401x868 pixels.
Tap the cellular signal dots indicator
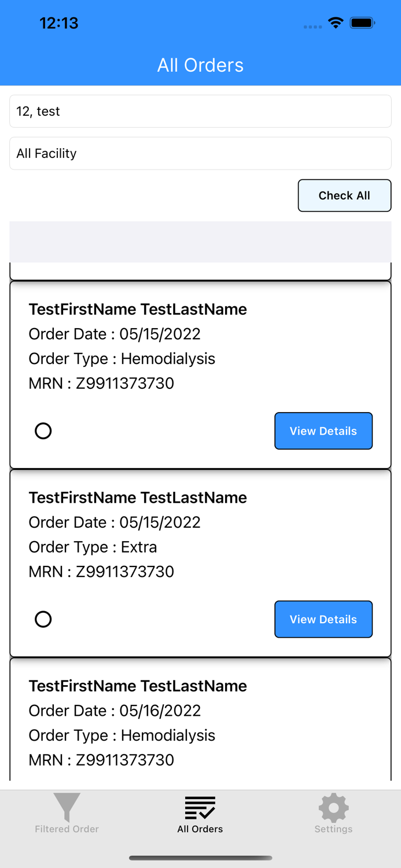pyautogui.click(x=312, y=27)
